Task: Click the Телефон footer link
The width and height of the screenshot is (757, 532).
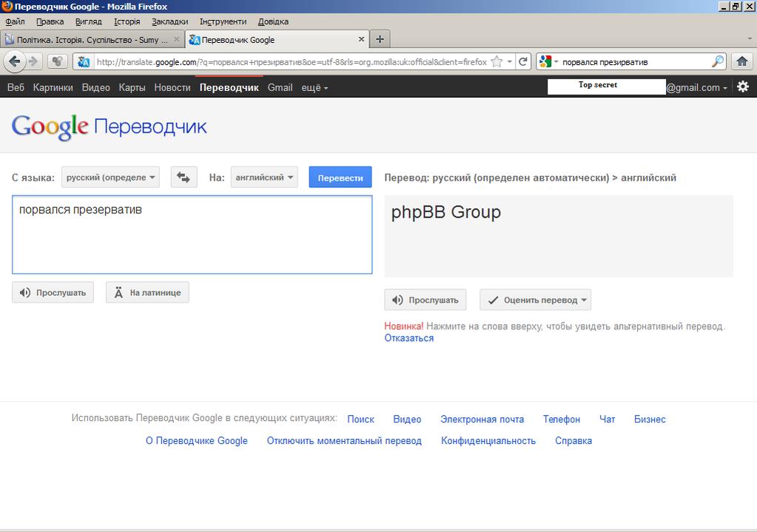Action: [x=562, y=419]
